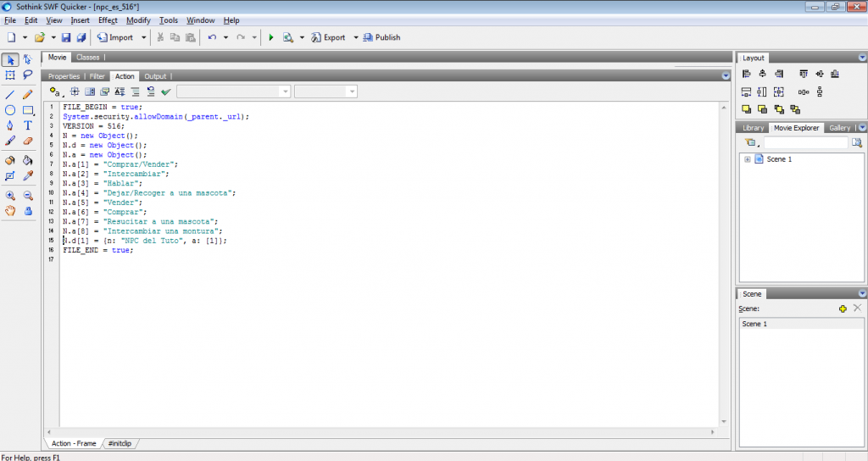The width and height of the screenshot is (868, 461).
Task: Open the Undo history dropdown arrow
Action: click(225, 37)
